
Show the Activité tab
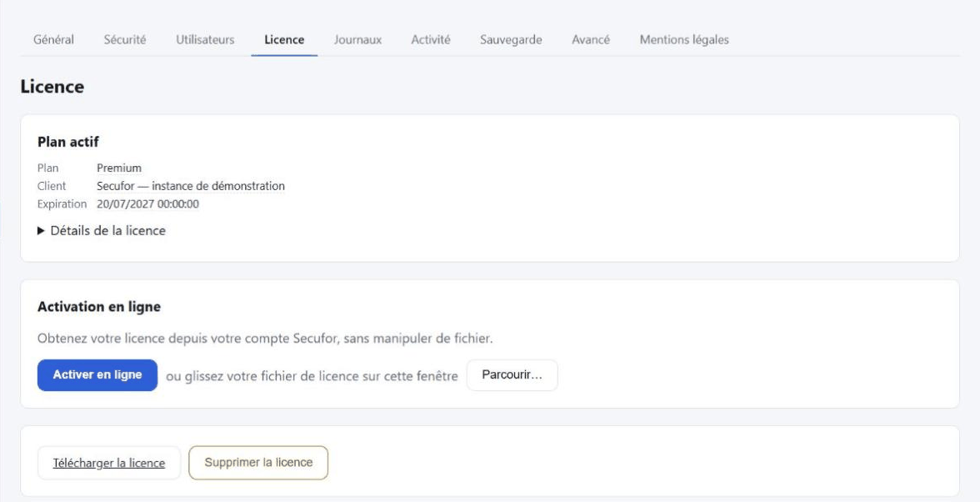point(431,39)
